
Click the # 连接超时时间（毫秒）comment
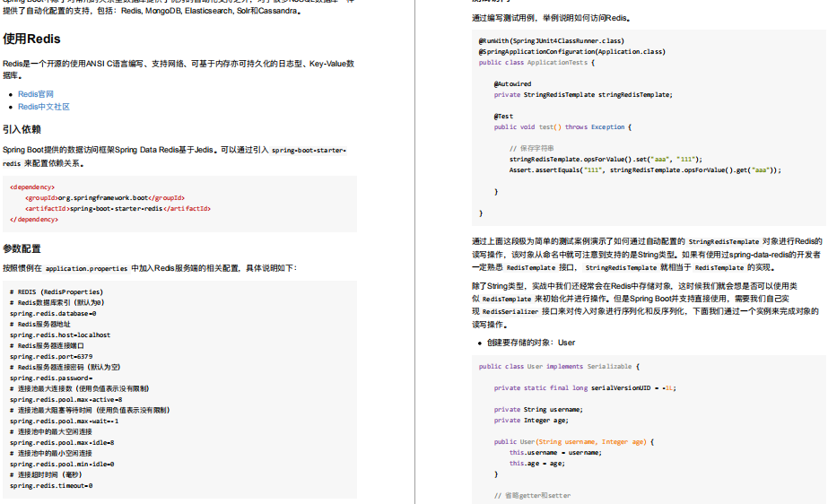pos(46,475)
